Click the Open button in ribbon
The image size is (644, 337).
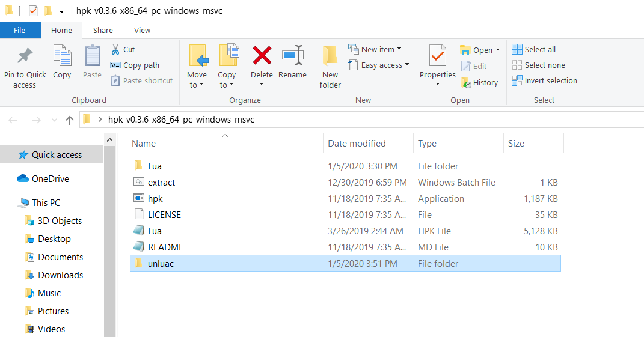click(x=476, y=50)
